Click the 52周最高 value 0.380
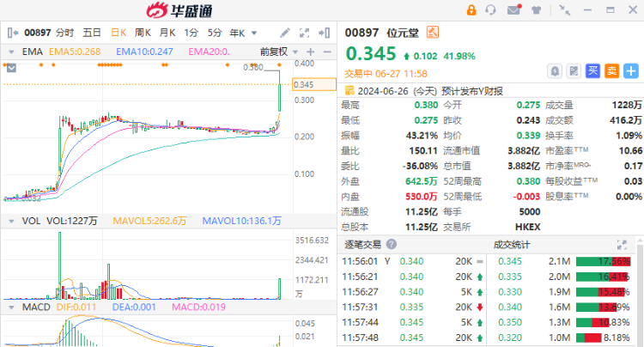This screenshot has width=644, height=347. [528, 181]
